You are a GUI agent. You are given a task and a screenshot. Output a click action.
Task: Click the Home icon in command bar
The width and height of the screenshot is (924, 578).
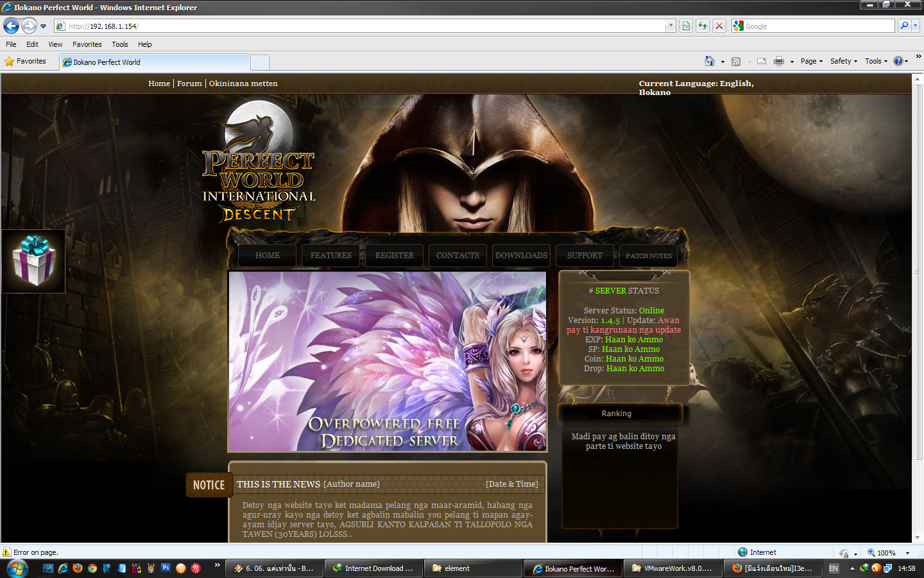709,61
